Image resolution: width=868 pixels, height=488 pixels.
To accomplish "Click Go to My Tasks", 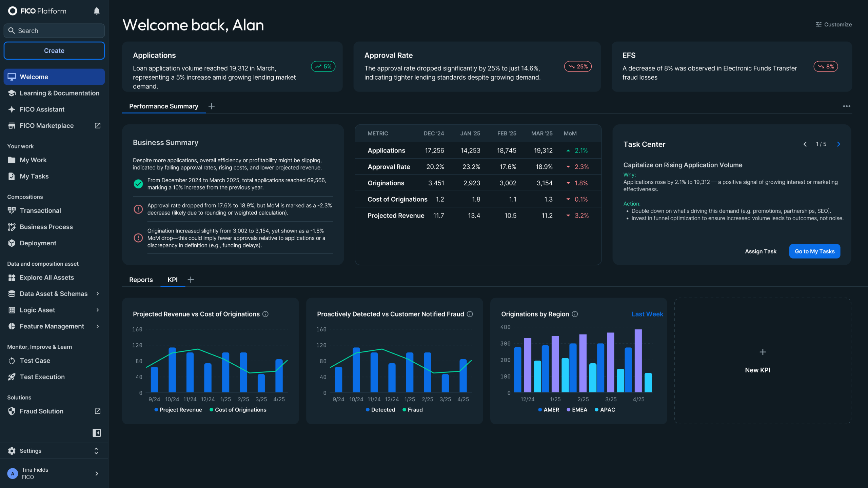I will [x=815, y=251].
